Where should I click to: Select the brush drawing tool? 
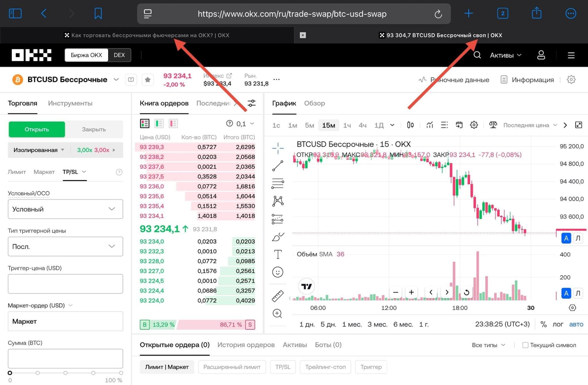pyautogui.click(x=278, y=237)
